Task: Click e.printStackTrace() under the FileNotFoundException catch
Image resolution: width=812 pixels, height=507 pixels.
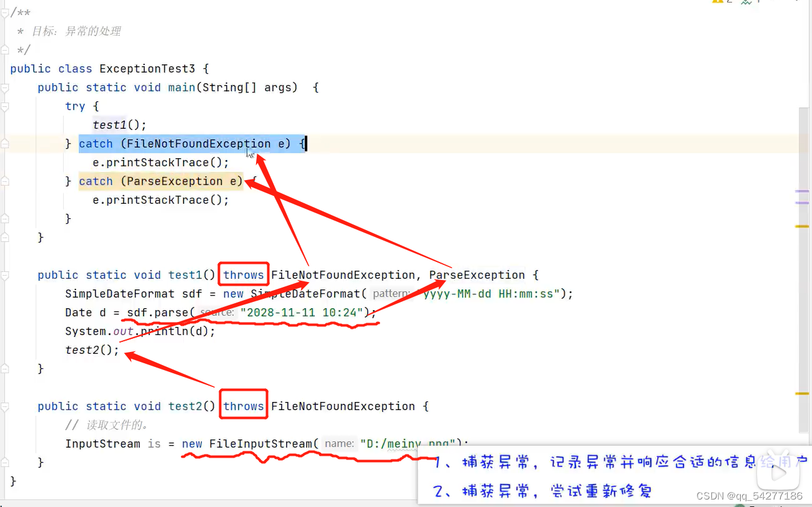Action: [161, 163]
